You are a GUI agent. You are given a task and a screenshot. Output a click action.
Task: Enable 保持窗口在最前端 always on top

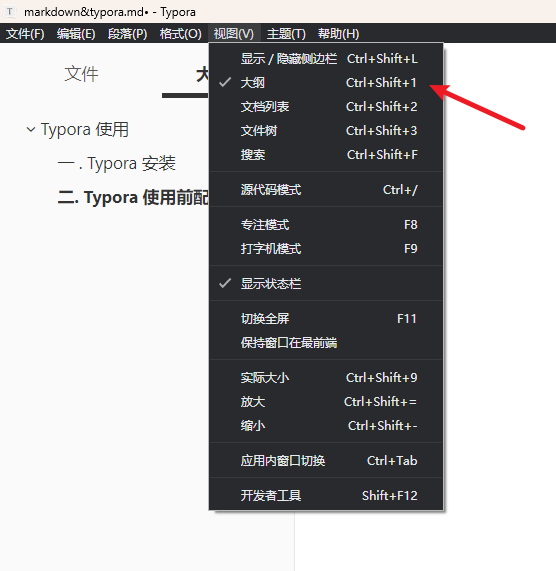(x=326, y=343)
